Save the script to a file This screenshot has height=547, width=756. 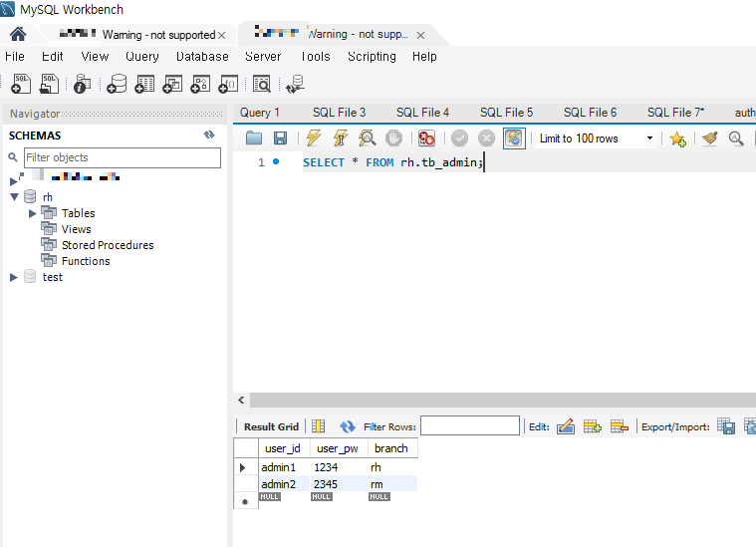280,138
